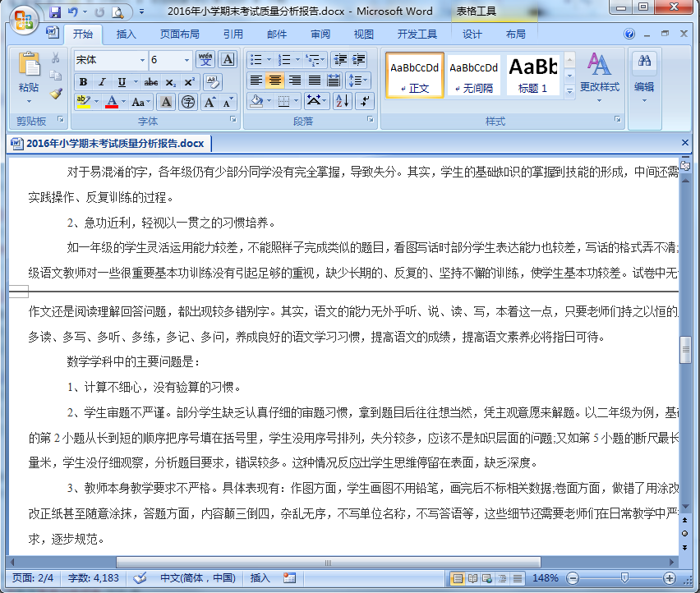Open the font size dropdown

[x=187, y=61]
